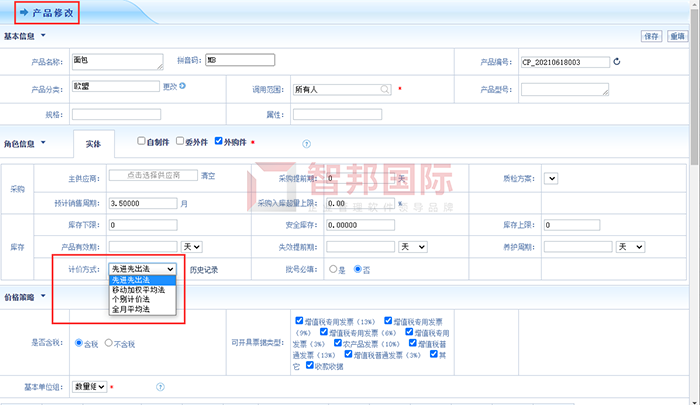
Task: Switch to the 实体 tab
Action: (x=92, y=144)
